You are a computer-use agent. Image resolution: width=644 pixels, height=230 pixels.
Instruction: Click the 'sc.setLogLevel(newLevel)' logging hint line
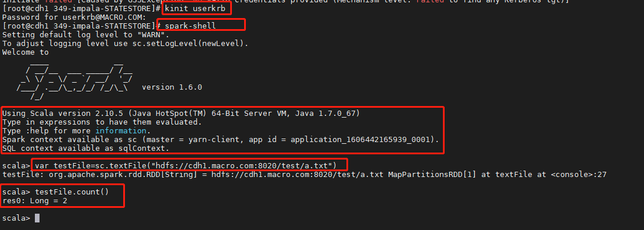click(x=126, y=43)
